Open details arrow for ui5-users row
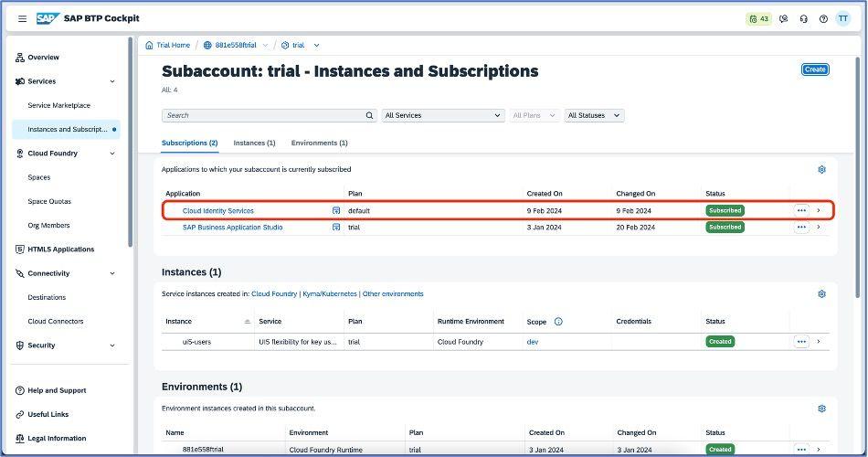This screenshot has width=868, height=457. coord(819,342)
